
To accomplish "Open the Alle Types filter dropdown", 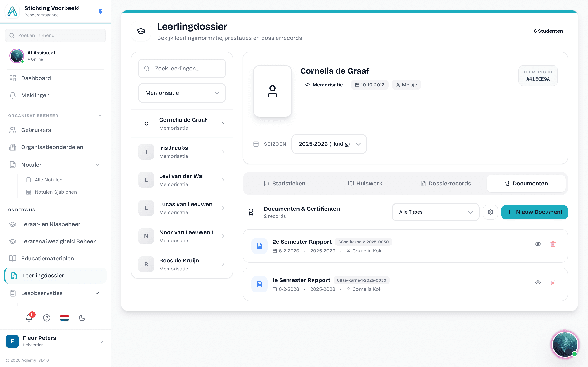I will pos(435,212).
